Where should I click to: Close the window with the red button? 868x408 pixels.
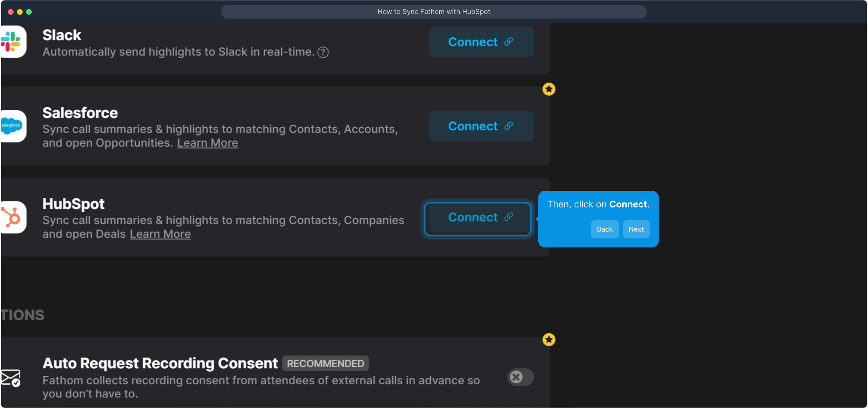tap(11, 12)
